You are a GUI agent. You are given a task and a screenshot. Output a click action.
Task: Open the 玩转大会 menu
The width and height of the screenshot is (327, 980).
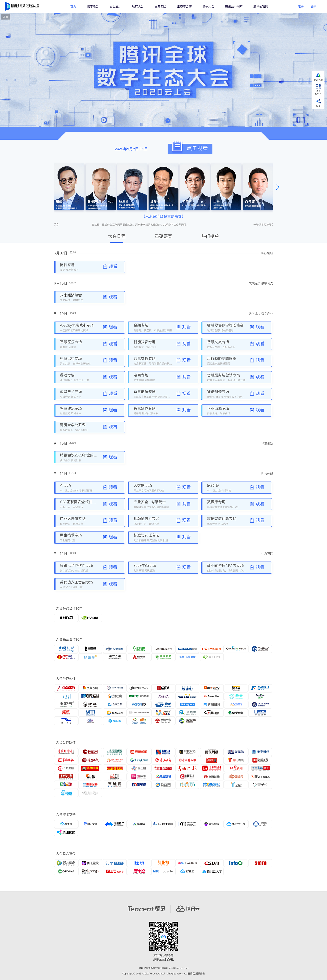[x=138, y=7]
